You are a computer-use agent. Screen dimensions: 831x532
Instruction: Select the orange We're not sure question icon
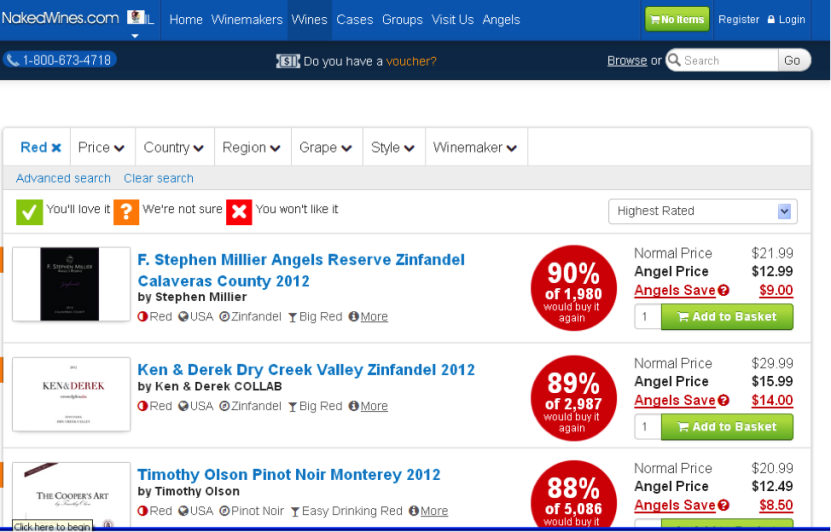point(126,212)
